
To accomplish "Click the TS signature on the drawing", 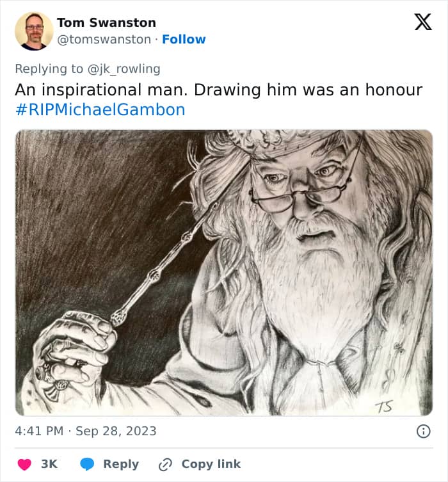I will (384, 406).
